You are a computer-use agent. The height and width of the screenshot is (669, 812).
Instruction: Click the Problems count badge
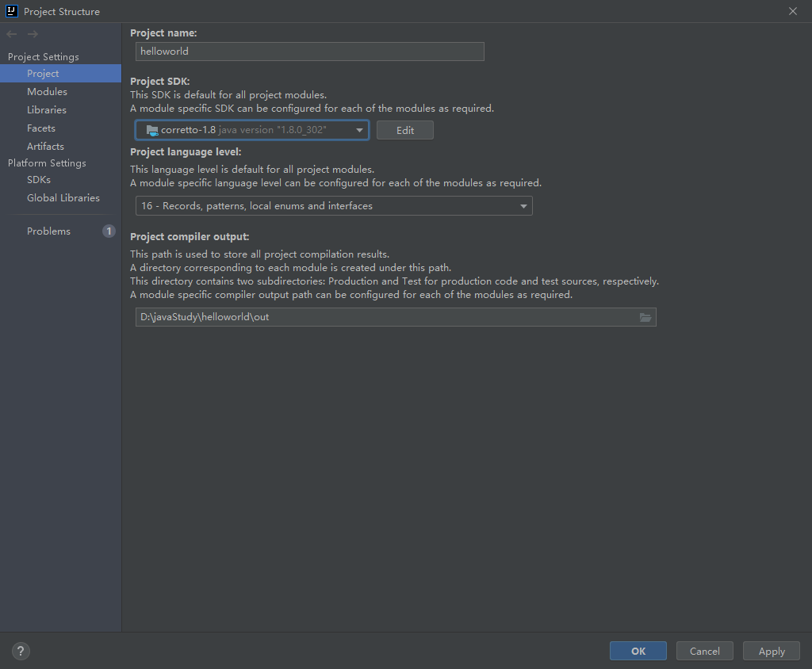(x=109, y=231)
